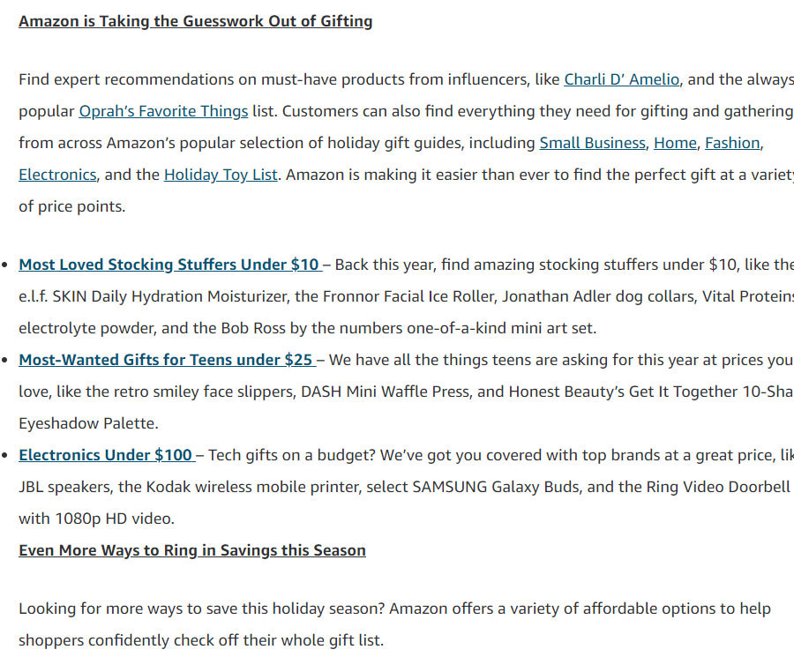Go to the Electronics gift guide link
This screenshot has height=672, width=794.
[x=57, y=175]
